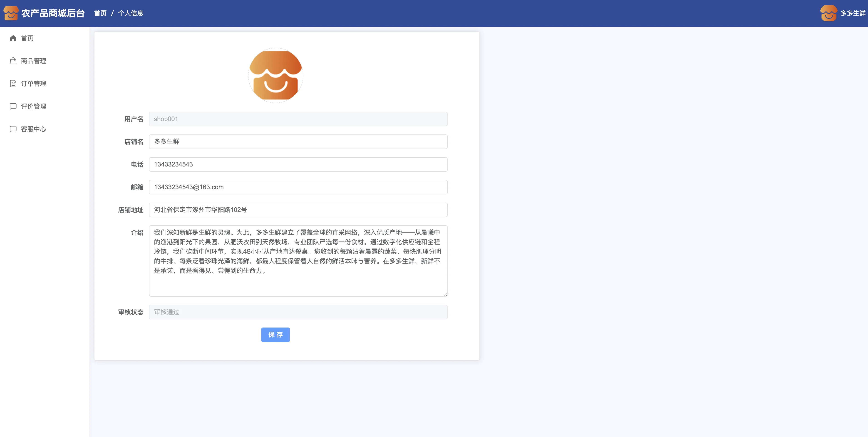Click the shop logo in top-left header

click(11, 13)
